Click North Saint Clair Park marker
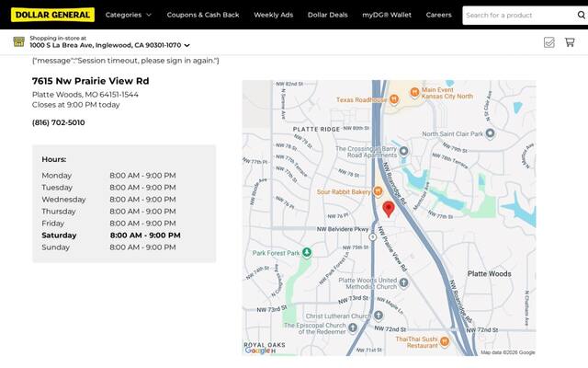 click(490, 132)
